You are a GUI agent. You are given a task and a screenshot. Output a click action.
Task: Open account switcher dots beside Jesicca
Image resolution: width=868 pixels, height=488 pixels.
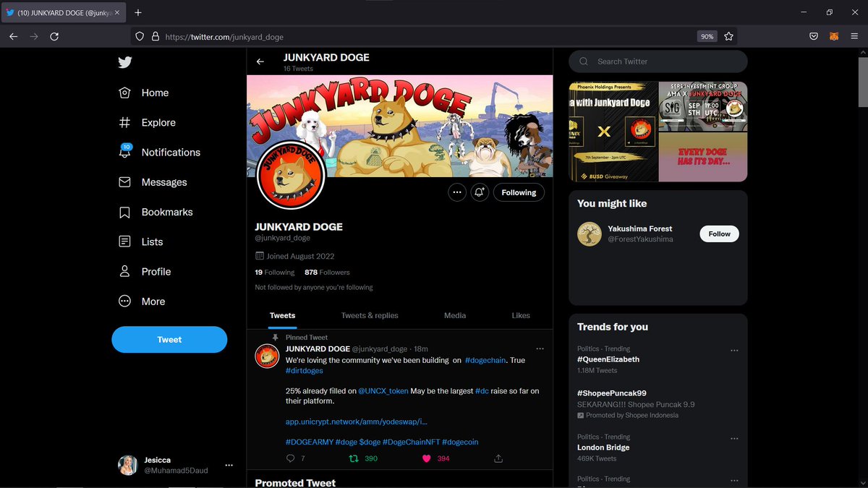[229, 465]
